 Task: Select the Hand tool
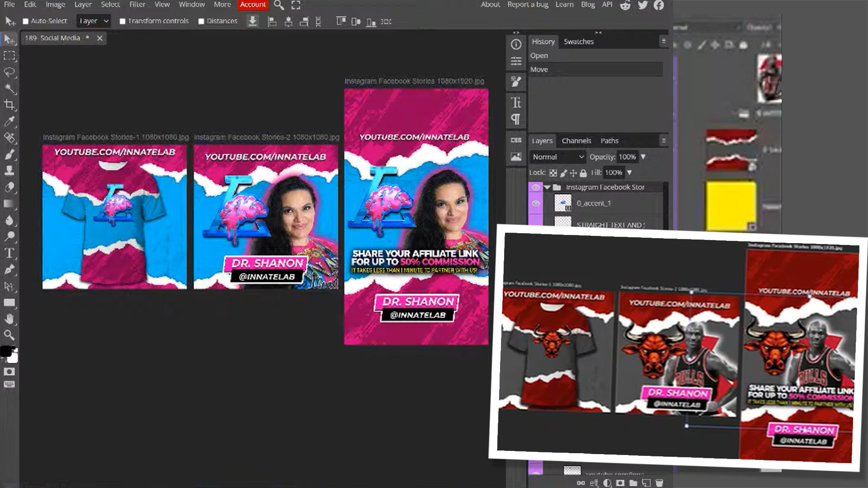click(x=9, y=319)
